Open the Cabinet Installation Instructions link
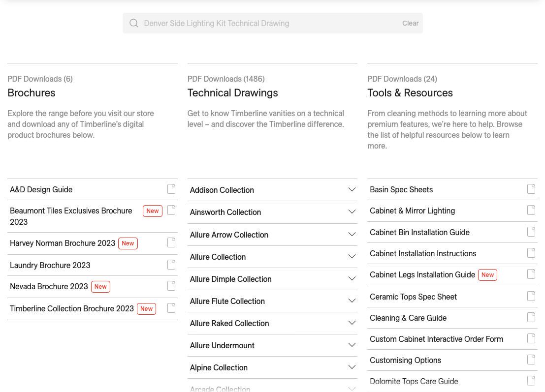This screenshot has width=545, height=392. (423, 253)
